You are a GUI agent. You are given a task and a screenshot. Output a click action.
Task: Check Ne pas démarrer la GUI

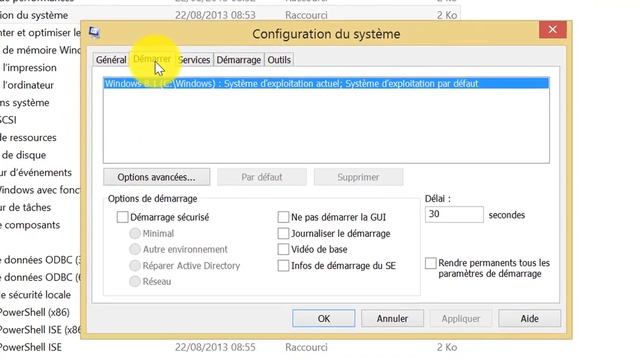click(283, 217)
